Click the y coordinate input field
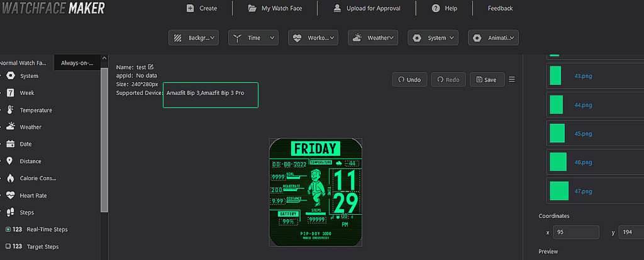Viewport: 644px width, 260px height. 631,232
